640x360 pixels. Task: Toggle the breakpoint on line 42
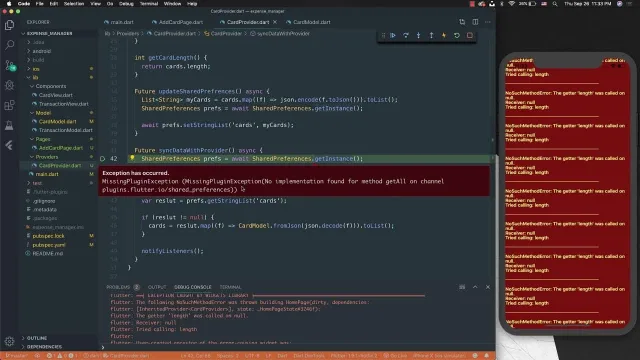(102, 159)
